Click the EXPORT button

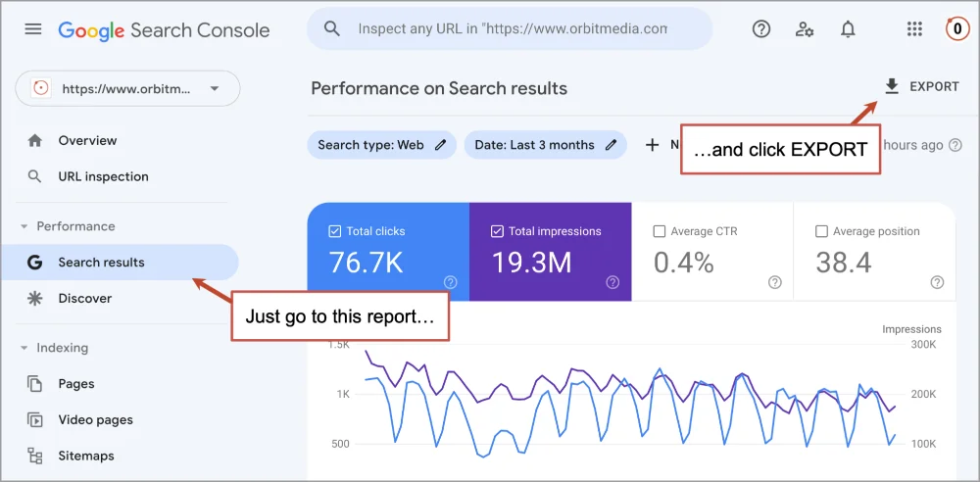point(922,87)
